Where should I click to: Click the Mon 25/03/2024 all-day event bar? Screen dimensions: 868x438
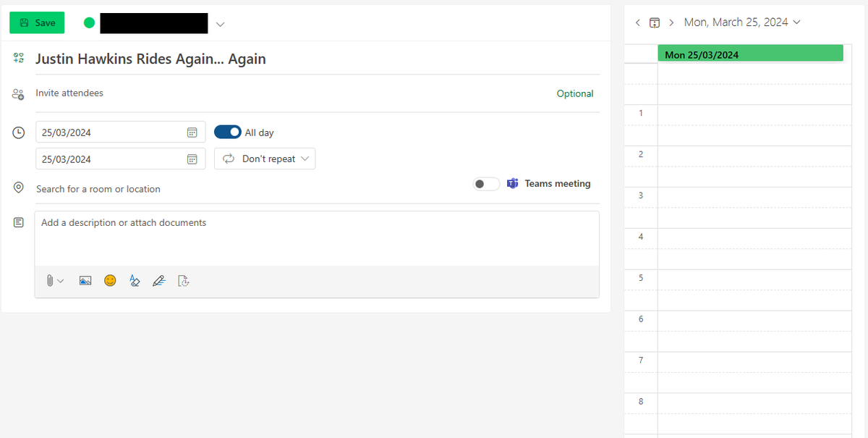[750, 54]
